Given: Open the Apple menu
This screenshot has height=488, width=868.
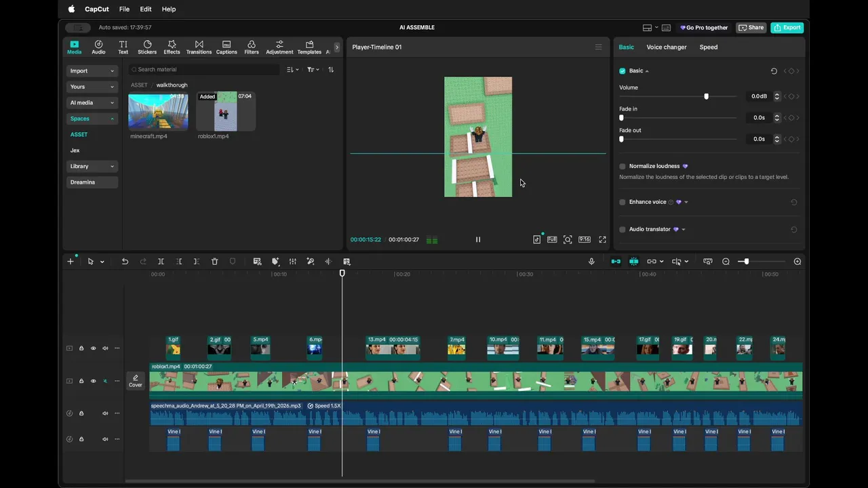Looking at the screenshot, I should point(71,9).
